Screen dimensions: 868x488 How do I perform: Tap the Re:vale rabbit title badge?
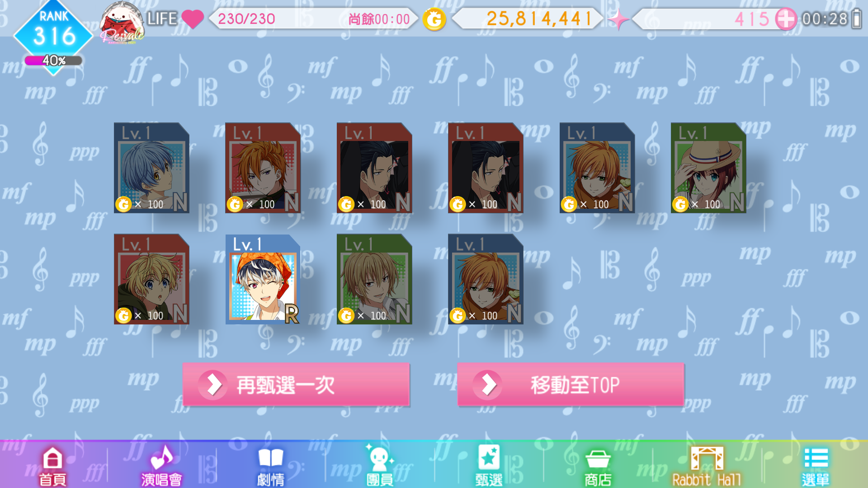[x=122, y=23]
